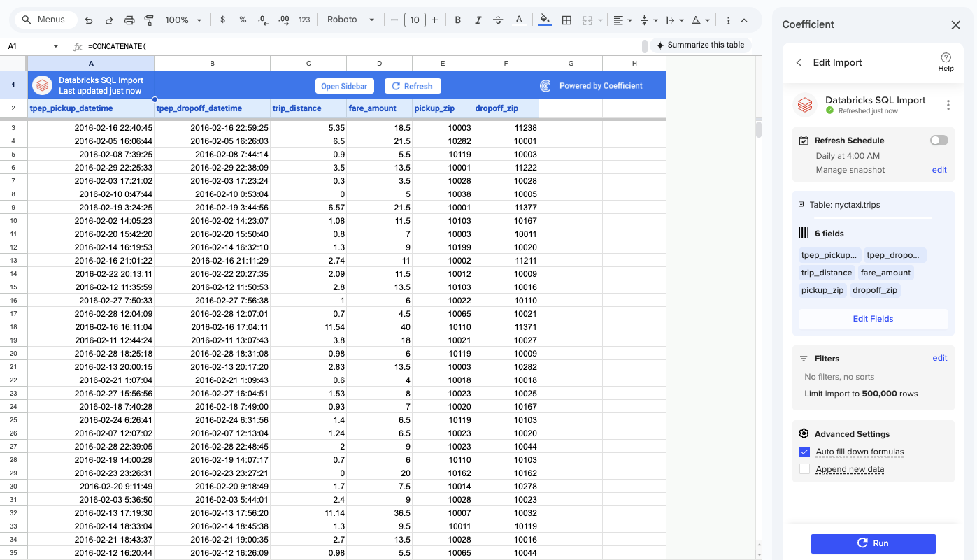The height and width of the screenshot is (560, 977).
Task: Expand the Roboto font dropdown
Action: (351, 20)
